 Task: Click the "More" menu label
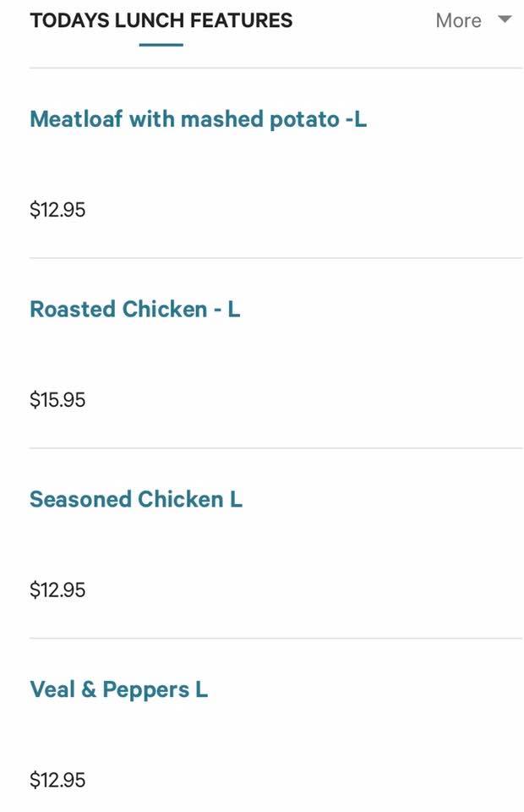pos(458,21)
